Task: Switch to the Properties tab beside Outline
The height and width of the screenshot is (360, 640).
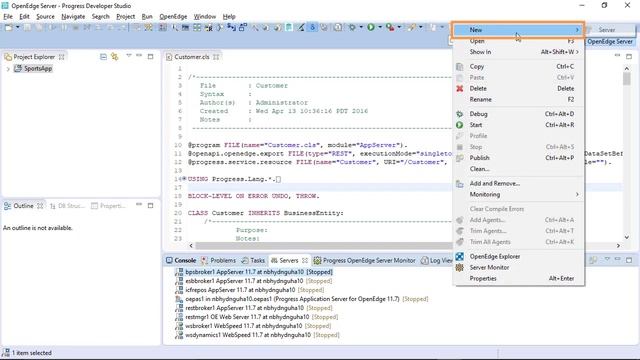Action: pos(108,206)
